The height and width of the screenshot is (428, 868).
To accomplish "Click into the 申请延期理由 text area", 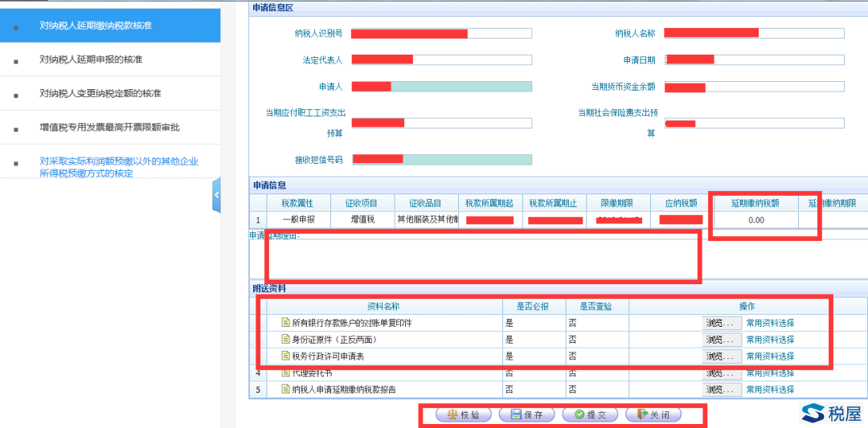I will 482,257.
